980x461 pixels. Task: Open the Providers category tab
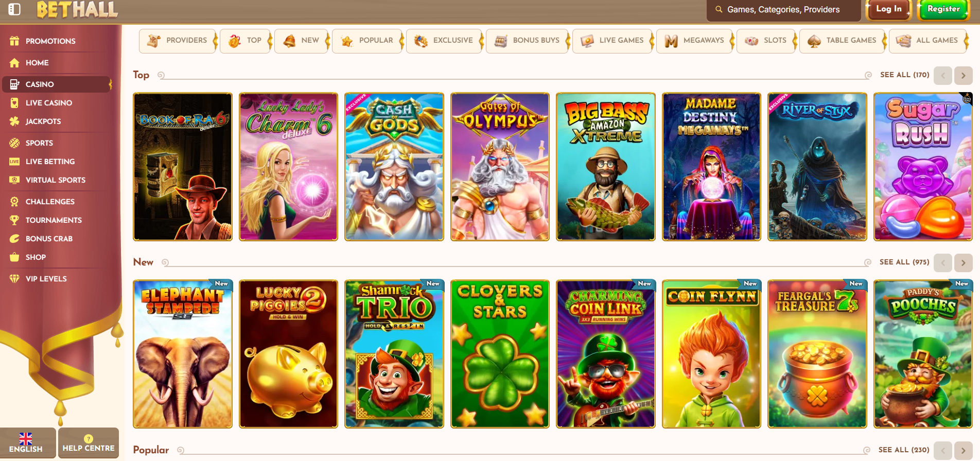coord(178,41)
